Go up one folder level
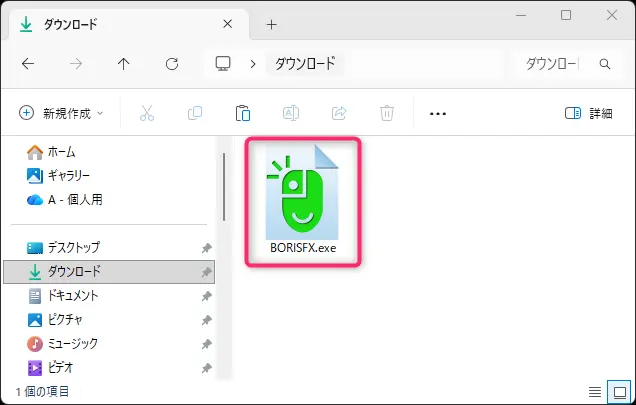 click(124, 64)
